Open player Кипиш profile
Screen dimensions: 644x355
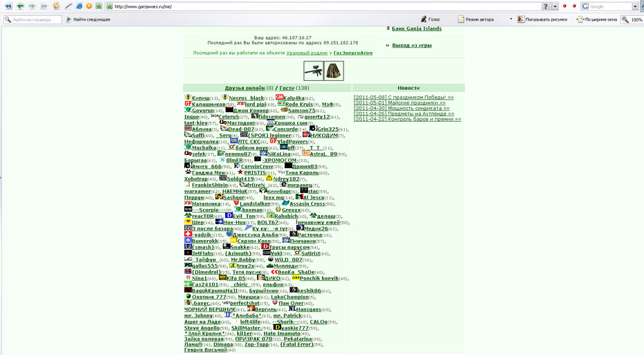point(201,98)
